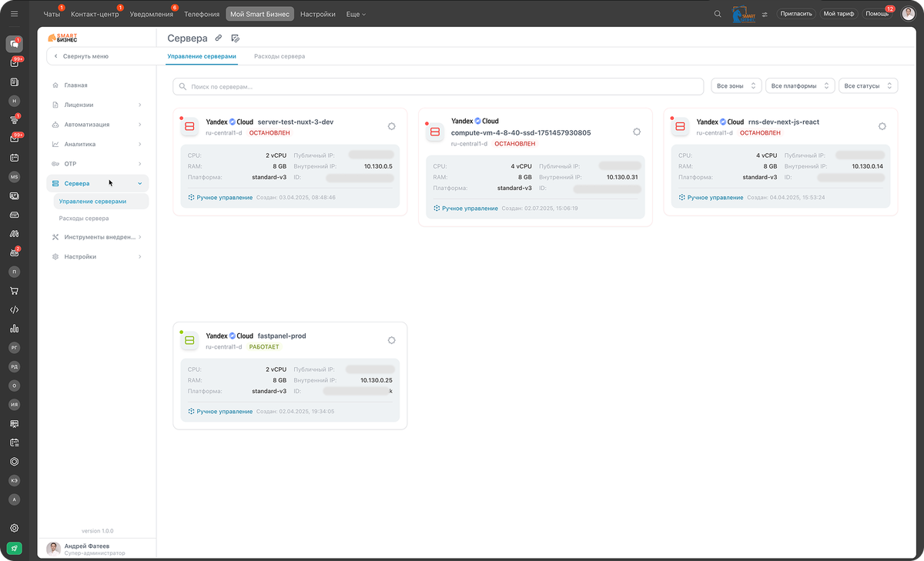This screenshot has height=561, width=924.
Task: Open Контакт-центр in top menu
Action: (x=95, y=14)
